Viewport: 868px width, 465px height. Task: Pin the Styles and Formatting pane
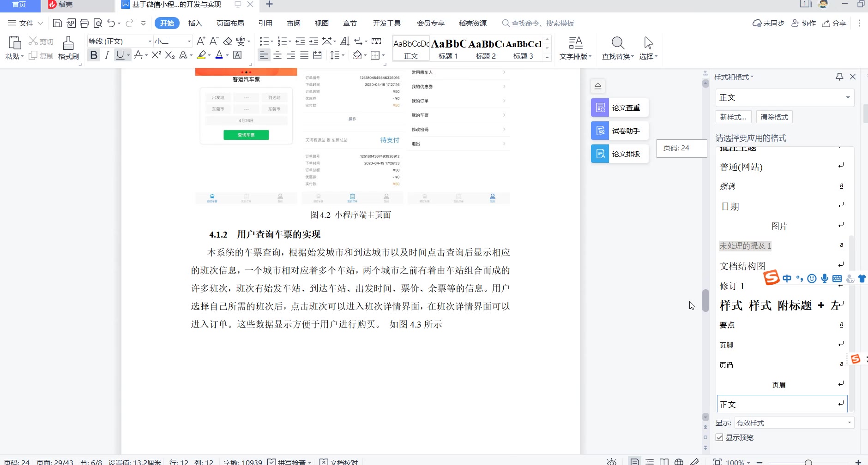839,77
